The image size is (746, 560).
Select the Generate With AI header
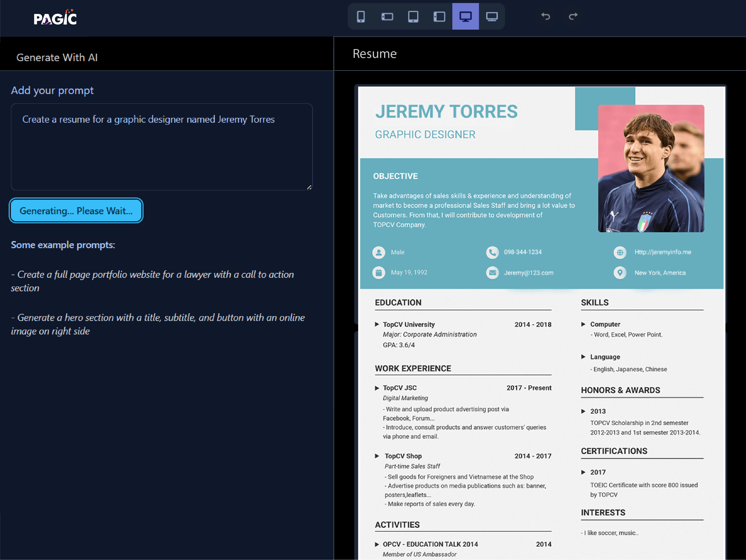click(x=57, y=57)
